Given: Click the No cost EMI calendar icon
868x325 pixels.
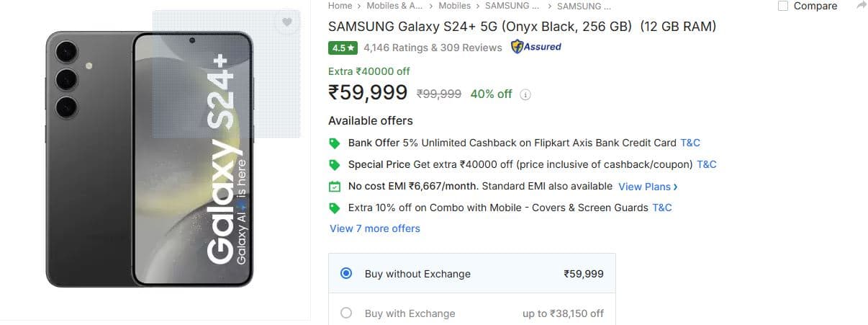Looking at the screenshot, I should [x=334, y=187].
